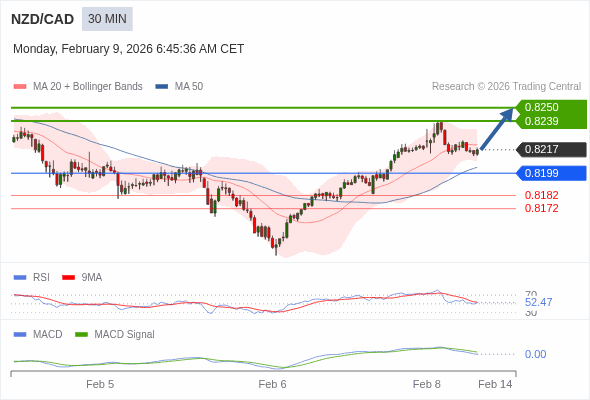Click the Feb 14 date axis label
This screenshot has height=400, width=590.
[495, 384]
